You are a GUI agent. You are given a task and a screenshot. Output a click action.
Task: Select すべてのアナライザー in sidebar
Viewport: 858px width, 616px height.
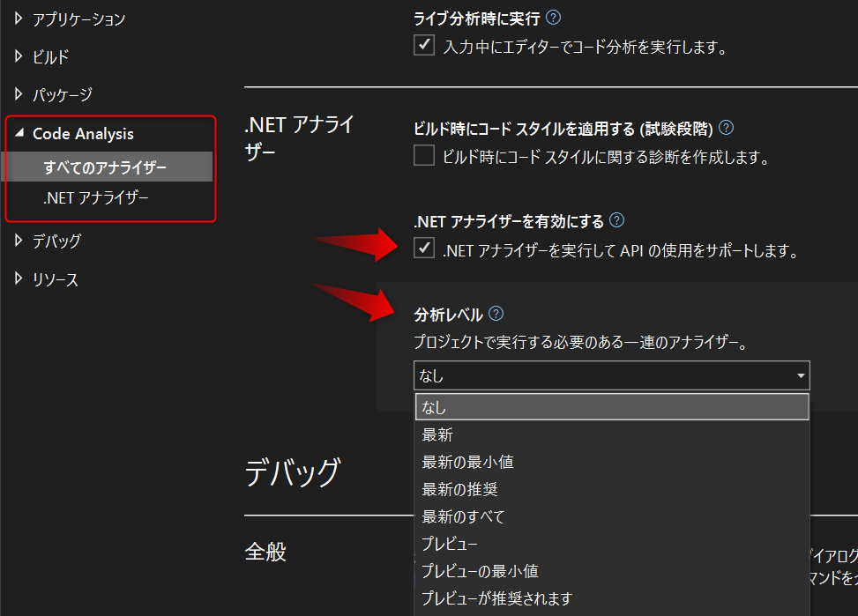pos(105,167)
